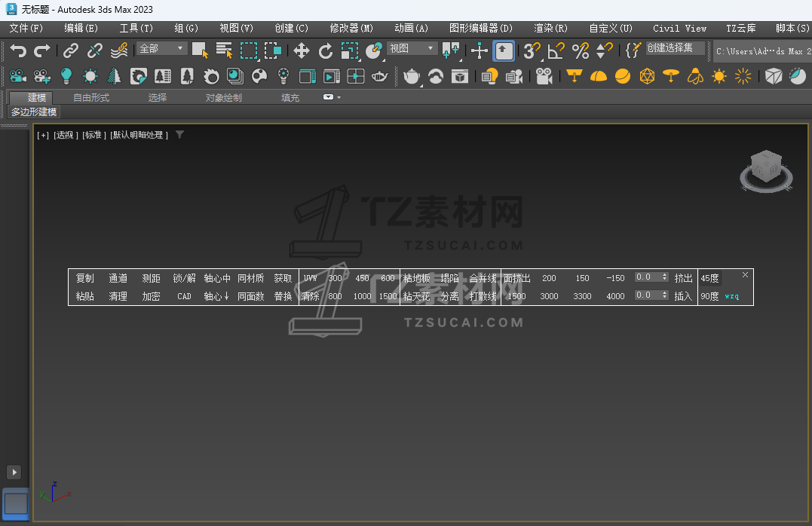
Task: Select the Link objects chain icon
Action: pos(71,50)
